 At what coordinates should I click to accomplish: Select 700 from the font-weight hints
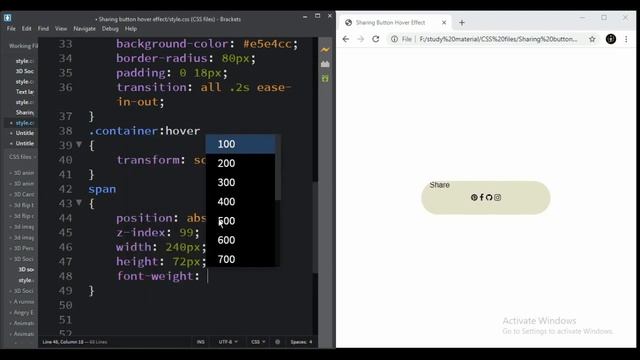tap(240, 259)
